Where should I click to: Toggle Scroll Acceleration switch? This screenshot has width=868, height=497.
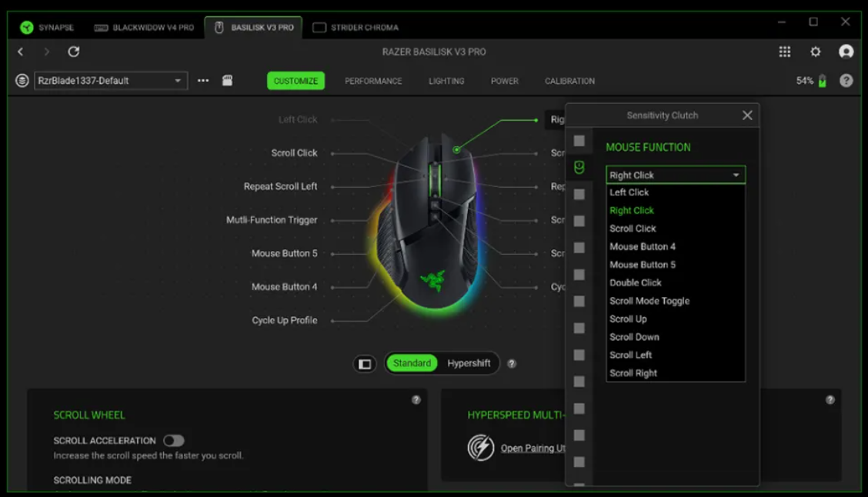[x=173, y=441]
